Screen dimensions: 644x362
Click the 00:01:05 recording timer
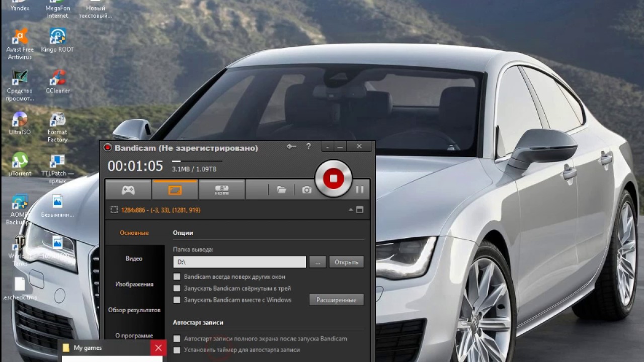pos(135,166)
